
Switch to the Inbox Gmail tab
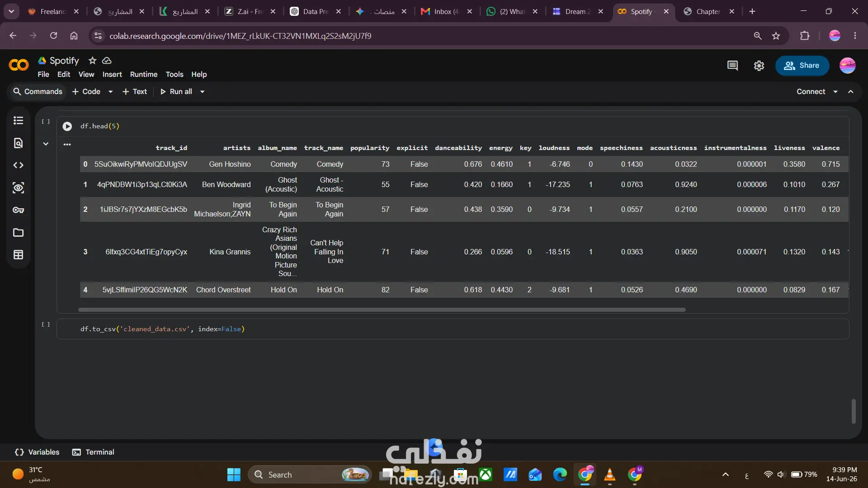[x=446, y=12]
